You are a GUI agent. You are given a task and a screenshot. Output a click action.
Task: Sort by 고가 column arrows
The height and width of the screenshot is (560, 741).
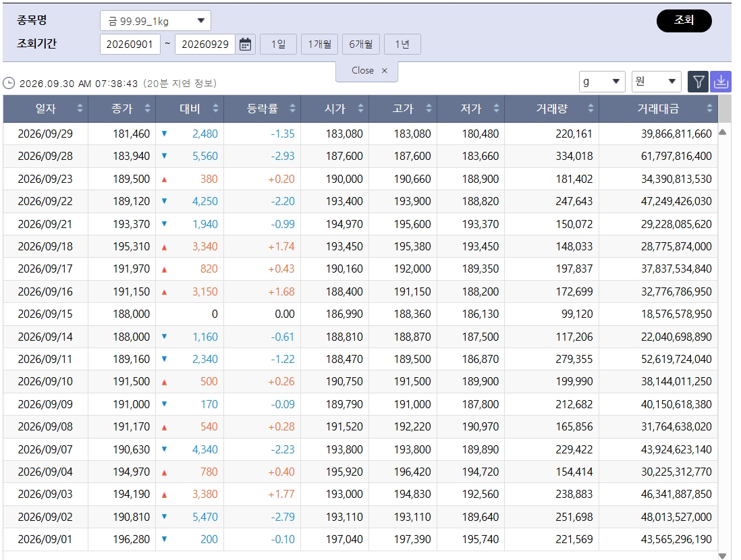429,109
